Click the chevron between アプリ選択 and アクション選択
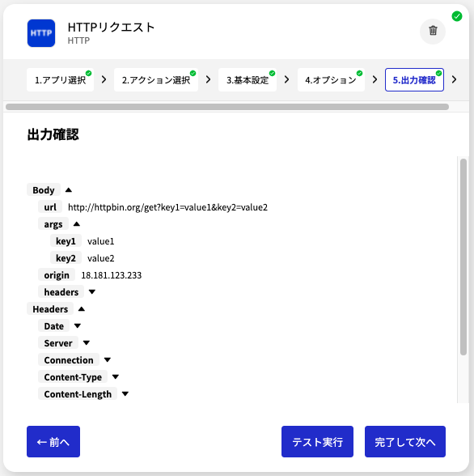This screenshot has height=476, width=474. [x=104, y=79]
